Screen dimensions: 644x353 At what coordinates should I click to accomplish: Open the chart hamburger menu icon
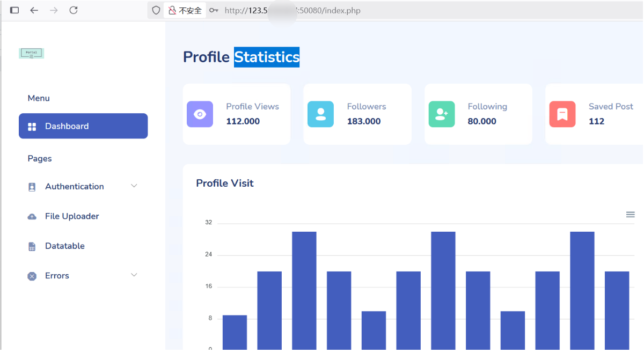click(630, 215)
